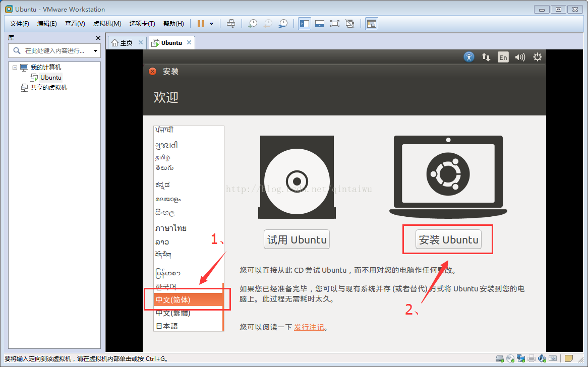Viewport: 588px width, 367px height.
Task: Open the 帮助(H) menu
Action: [173, 24]
